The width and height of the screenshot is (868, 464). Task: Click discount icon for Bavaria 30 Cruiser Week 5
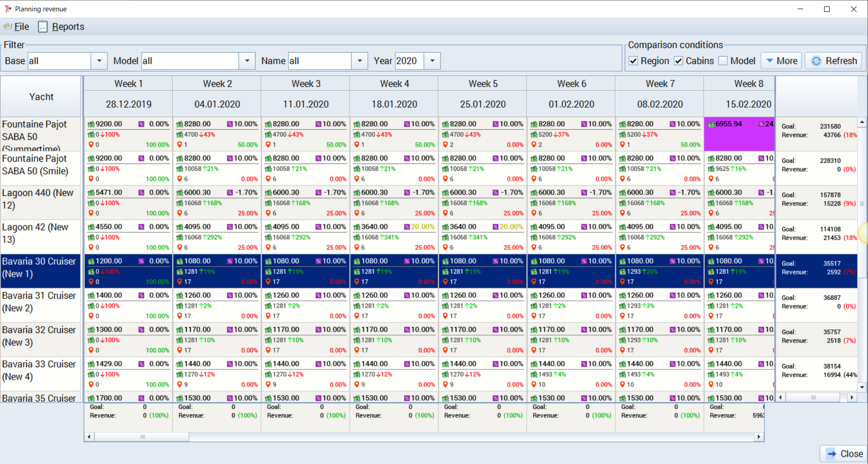[x=495, y=261]
